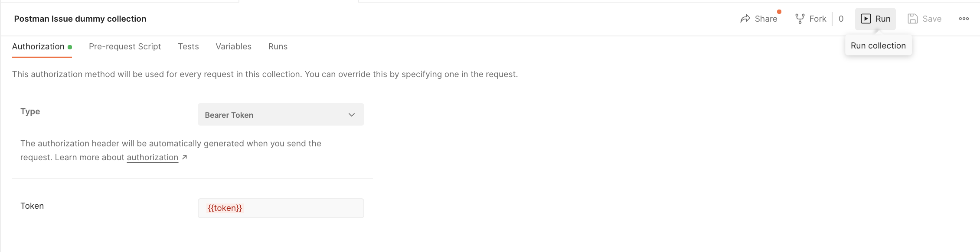Select the Authorization tab
This screenshot has width=980, height=252.
[x=37, y=46]
